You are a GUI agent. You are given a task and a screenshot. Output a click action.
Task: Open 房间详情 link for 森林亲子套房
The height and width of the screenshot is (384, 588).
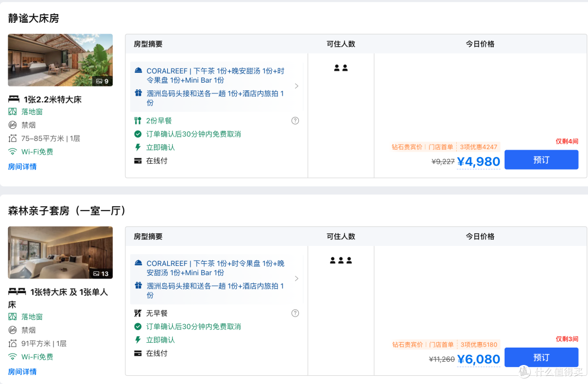[22, 371]
